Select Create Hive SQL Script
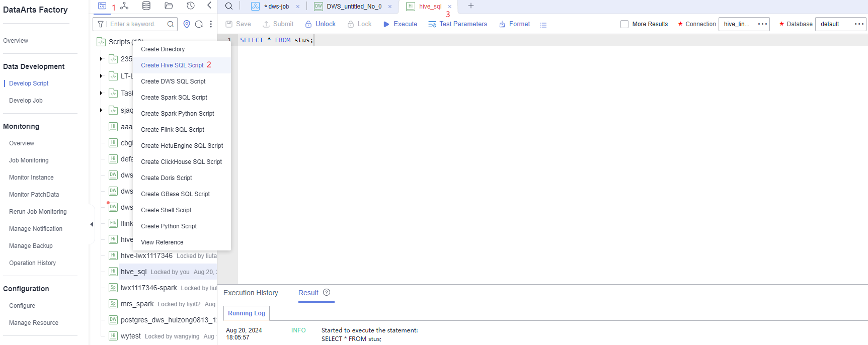Screen dimensions: 868x345 pos(172,65)
